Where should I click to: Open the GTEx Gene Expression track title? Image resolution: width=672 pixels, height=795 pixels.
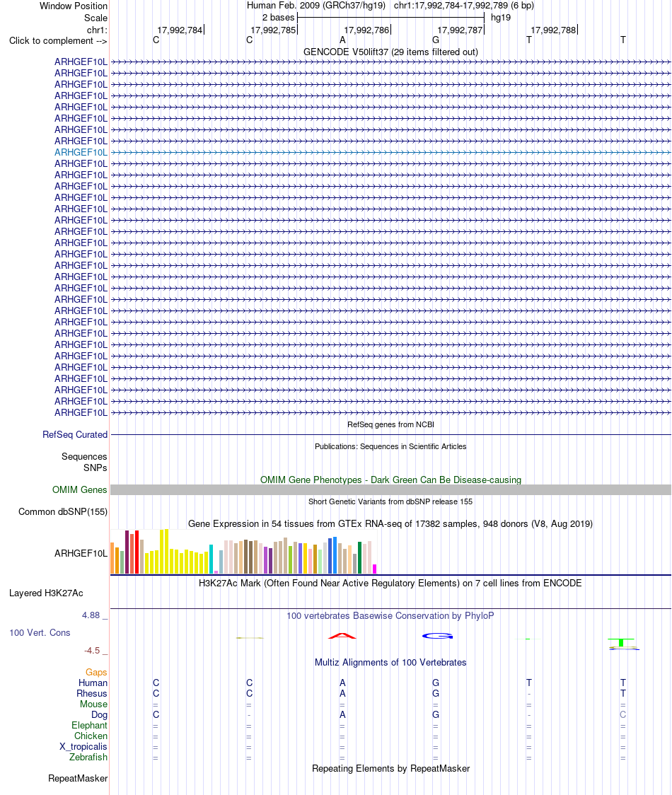[390, 523]
